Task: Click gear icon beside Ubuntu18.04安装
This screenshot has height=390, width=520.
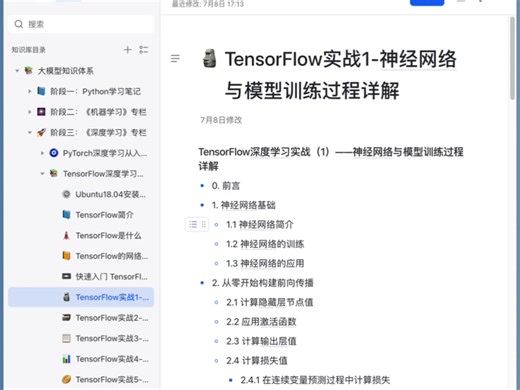Action: pyautogui.click(x=66, y=194)
